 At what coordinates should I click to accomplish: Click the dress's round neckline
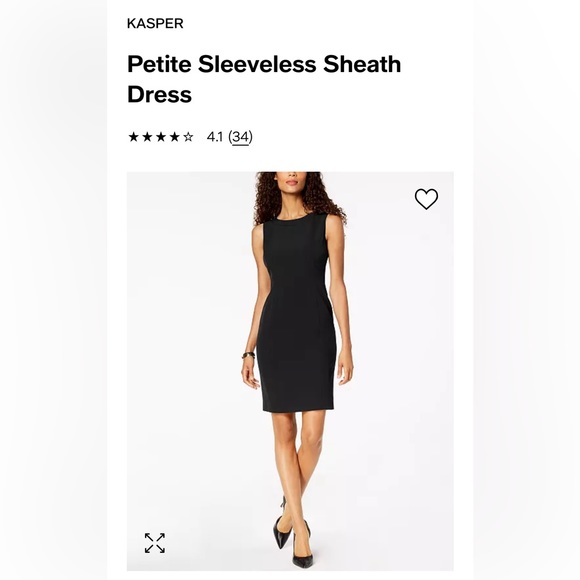tap(292, 218)
